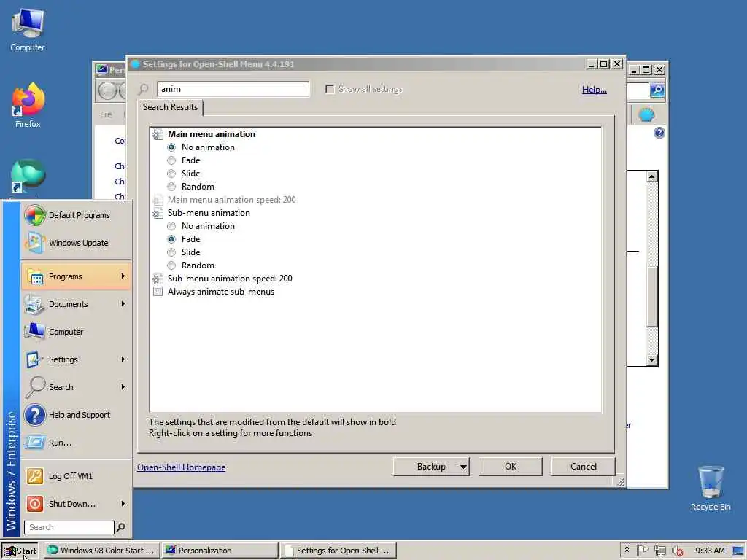Viewport: 747px width, 560px height.
Task: Open Help and Support
Action: (76, 415)
